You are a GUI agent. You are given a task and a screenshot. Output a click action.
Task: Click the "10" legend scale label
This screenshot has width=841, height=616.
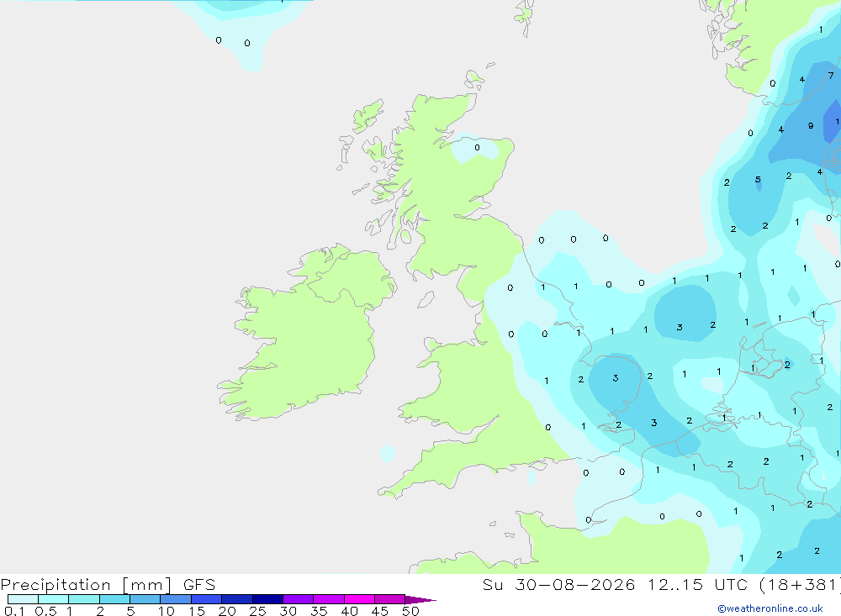[x=166, y=611]
